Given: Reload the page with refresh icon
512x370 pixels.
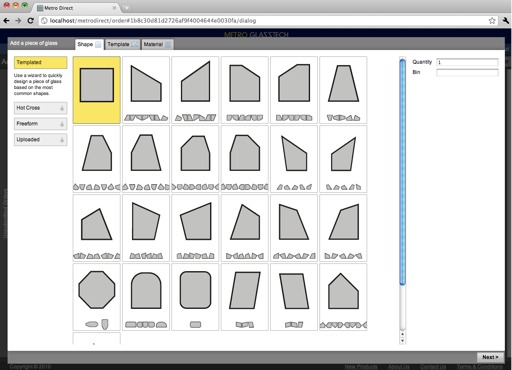Looking at the screenshot, I should coord(30,21).
